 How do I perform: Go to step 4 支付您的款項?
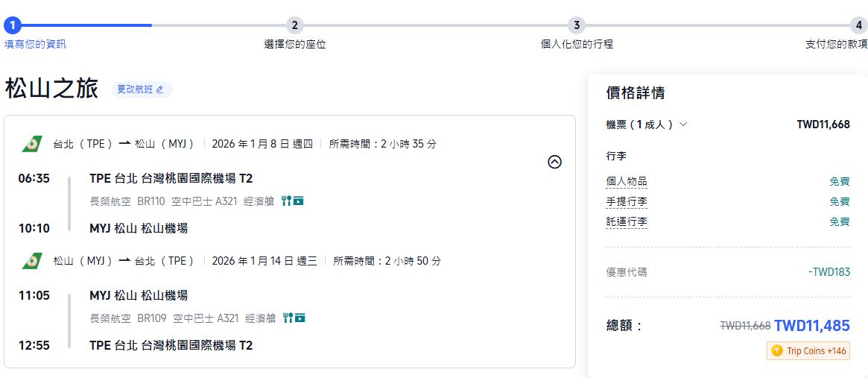[859, 25]
